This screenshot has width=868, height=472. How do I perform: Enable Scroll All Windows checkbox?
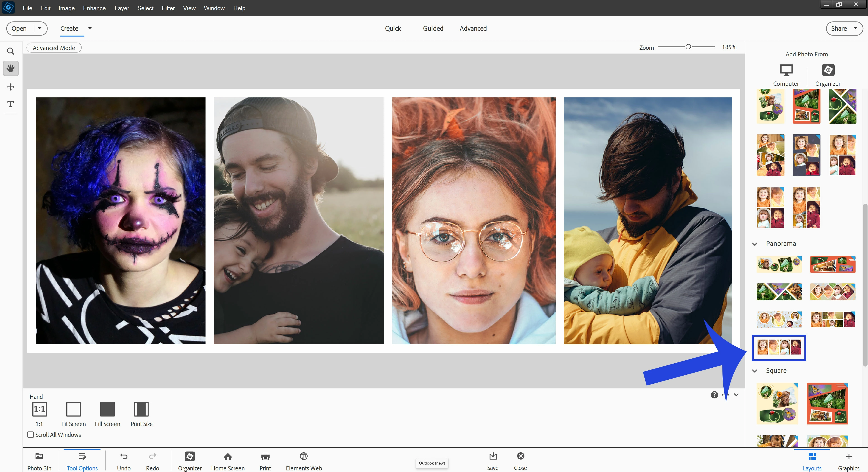(x=31, y=435)
